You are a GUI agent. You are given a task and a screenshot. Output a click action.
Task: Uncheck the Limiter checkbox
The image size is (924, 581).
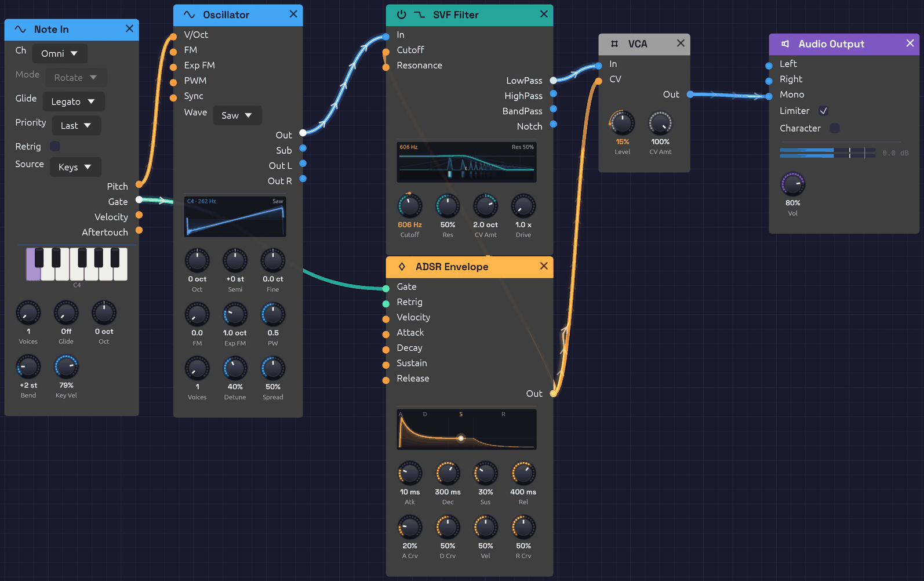823,111
